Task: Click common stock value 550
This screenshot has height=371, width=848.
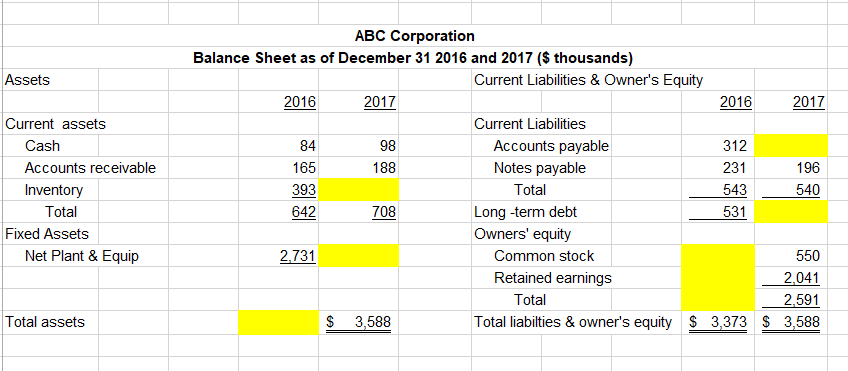Action: tap(808, 256)
